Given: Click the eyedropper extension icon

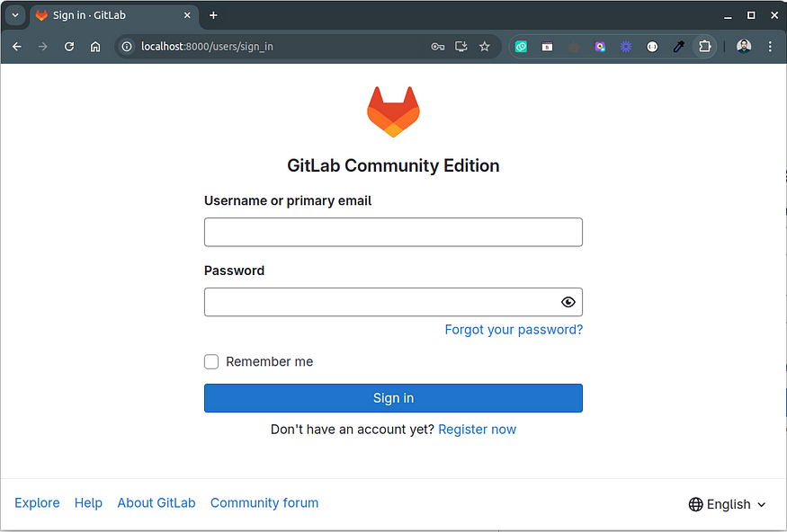Looking at the screenshot, I should (x=678, y=47).
